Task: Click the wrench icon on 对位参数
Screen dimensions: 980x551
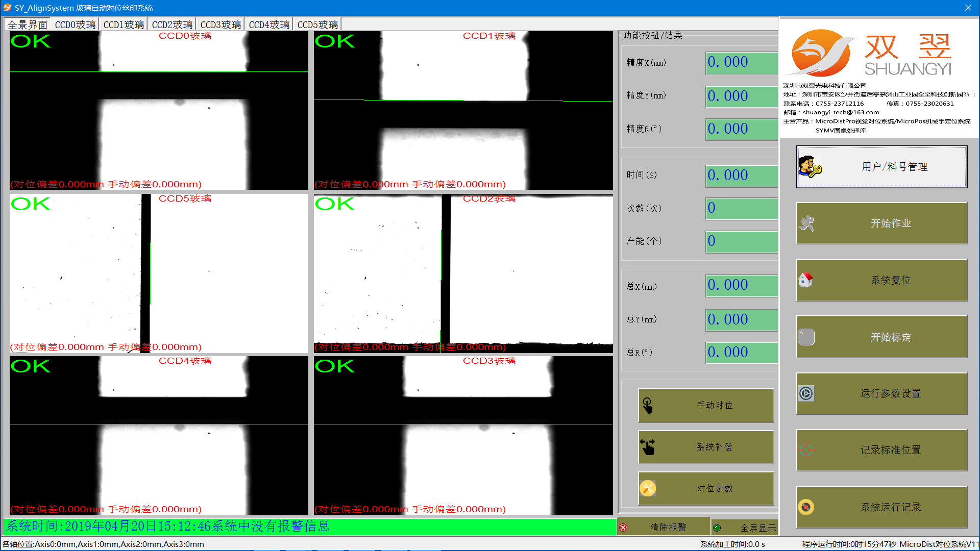Action: pyautogui.click(x=648, y=488)
